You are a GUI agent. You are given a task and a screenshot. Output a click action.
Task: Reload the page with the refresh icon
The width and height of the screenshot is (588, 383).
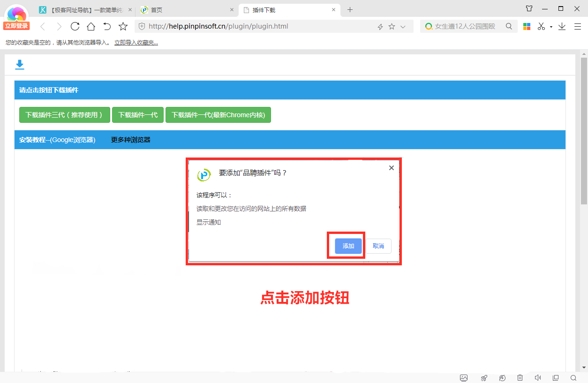pyautogui.click(x=75, y=26)
